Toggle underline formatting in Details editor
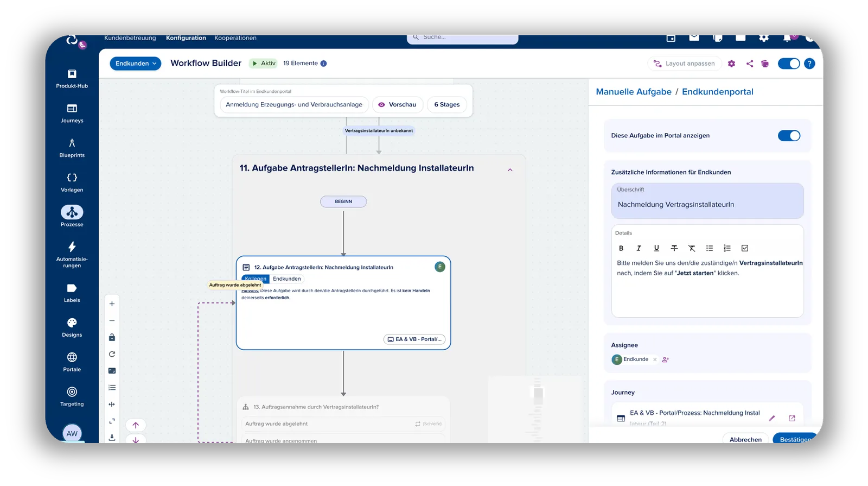Screen dimensions: 868x486 (656, 248)
